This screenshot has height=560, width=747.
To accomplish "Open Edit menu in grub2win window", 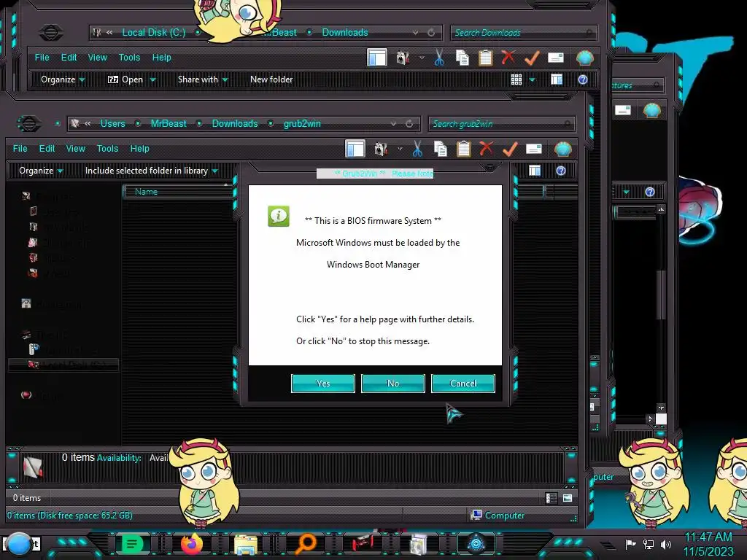I will [x=47, y=149].
